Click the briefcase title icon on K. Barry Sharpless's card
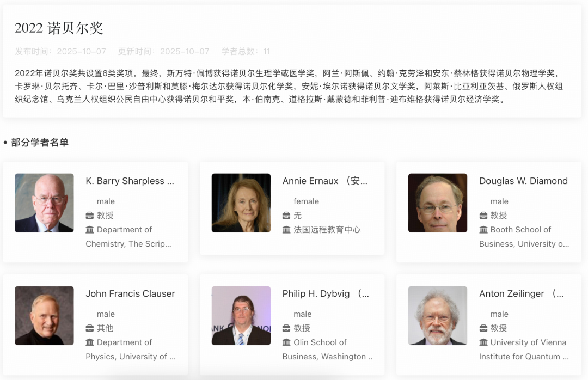588x380 pixels. [x=89, y=215]
